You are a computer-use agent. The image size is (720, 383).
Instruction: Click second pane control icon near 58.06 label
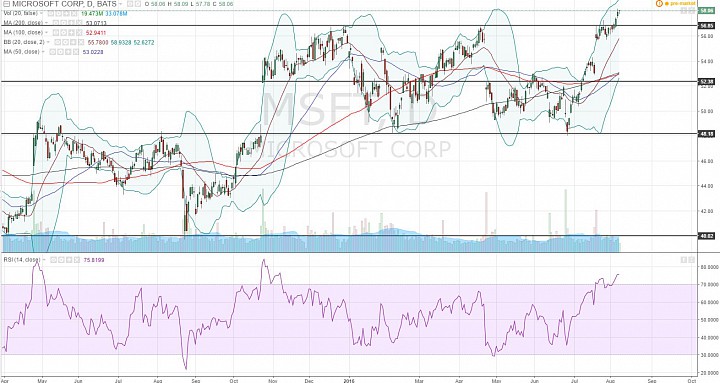click(692, 10)
